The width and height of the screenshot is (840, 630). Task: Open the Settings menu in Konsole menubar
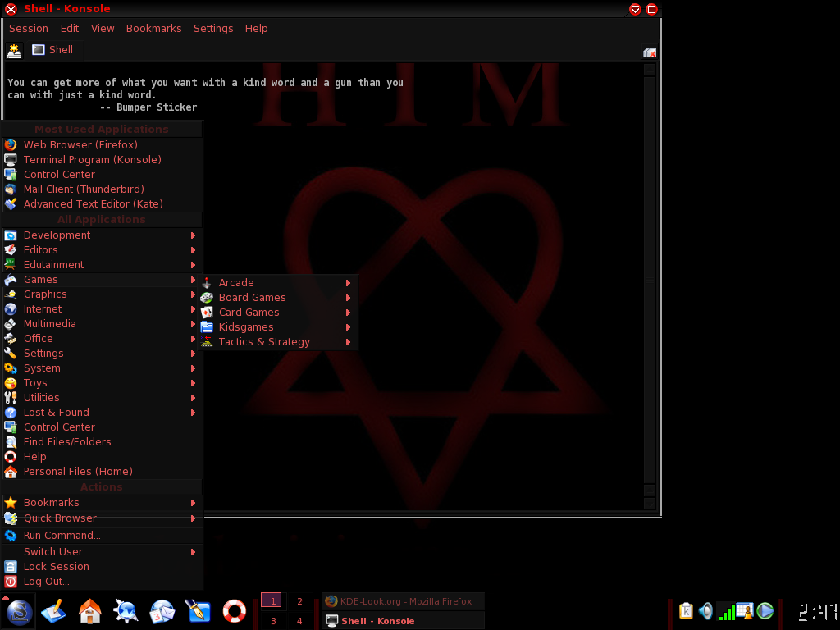click(x=213, y=29)
